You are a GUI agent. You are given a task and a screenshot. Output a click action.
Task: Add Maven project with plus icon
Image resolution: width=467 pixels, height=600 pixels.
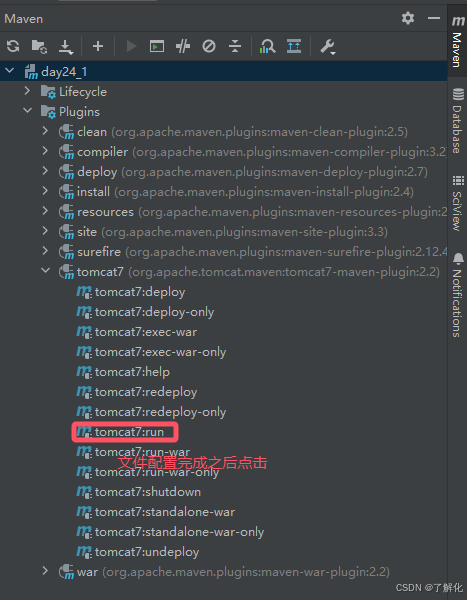tap(98, 46)
